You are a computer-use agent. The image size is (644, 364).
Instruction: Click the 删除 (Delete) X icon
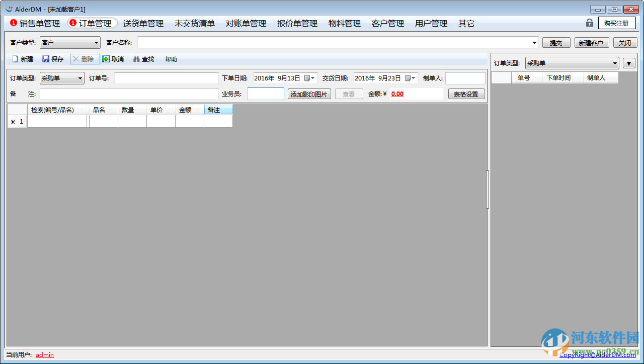pyautogui.click(x=76, y=59)
